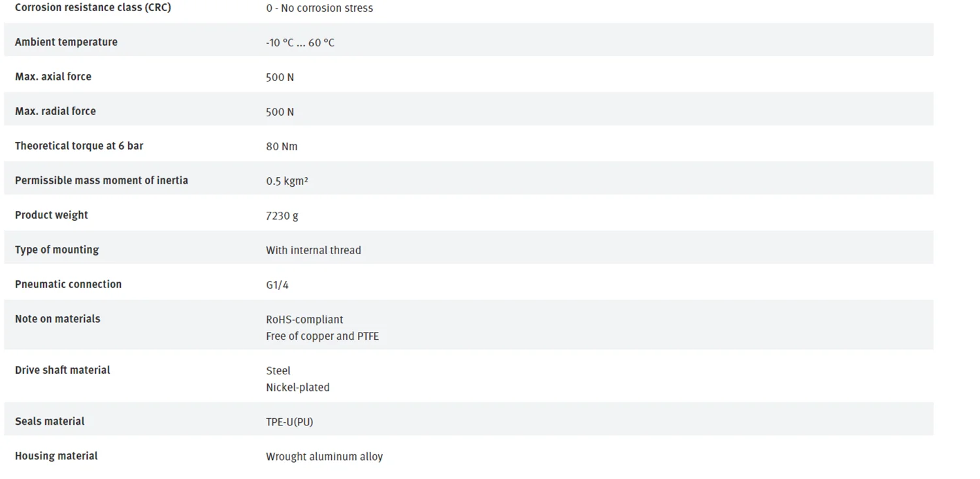980x479 pixels.
Task: Select the 80 Nm torque value
Action: [282, 146]
